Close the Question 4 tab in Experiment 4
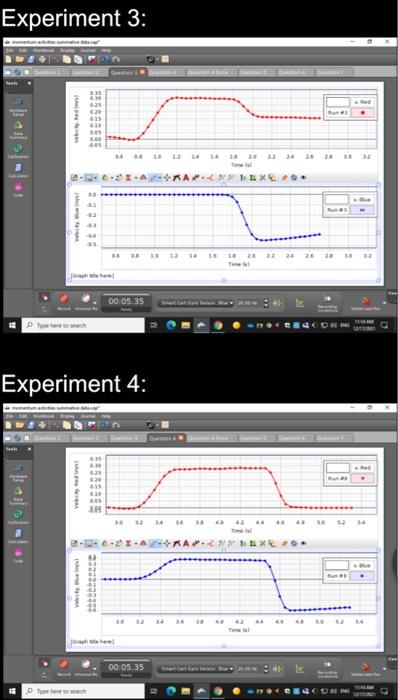The image size is (398, 700). coord(181,438)
